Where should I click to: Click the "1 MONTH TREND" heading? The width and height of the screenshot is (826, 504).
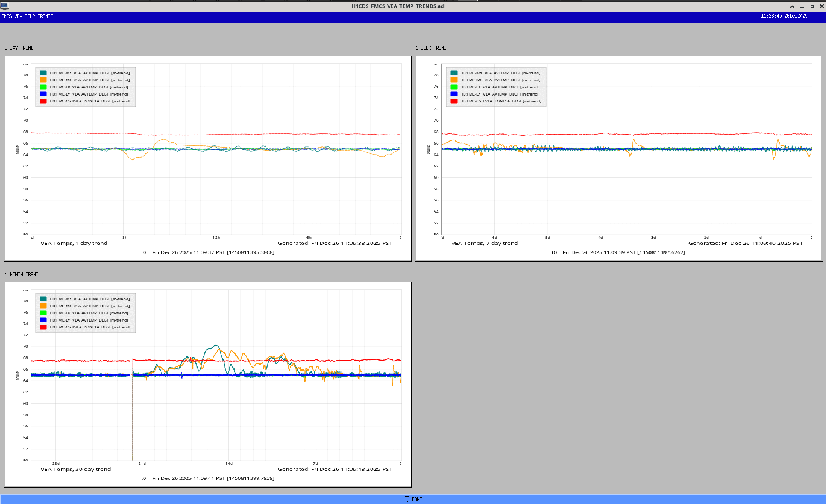(22, 275)
